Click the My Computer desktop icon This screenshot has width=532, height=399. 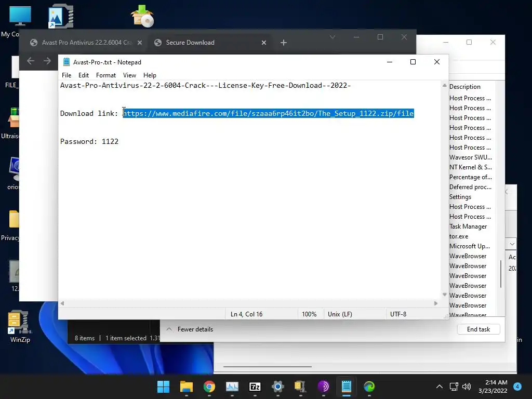pos(20,16)
